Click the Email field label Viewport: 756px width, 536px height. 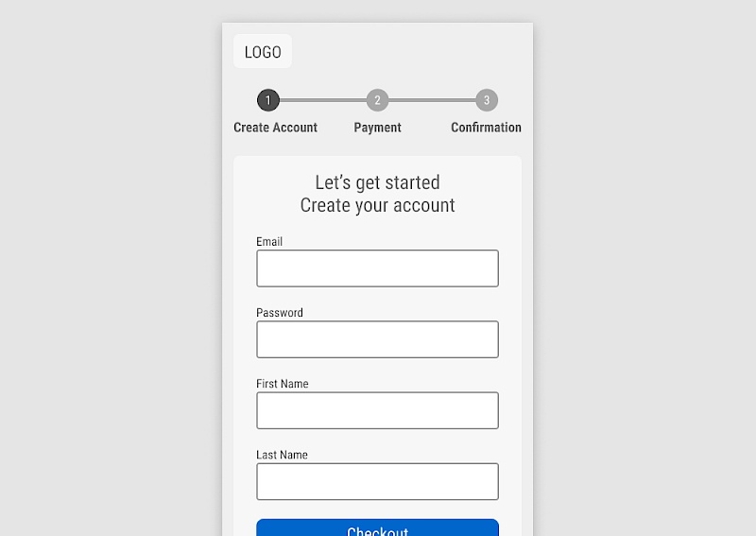tap(269, 242)
